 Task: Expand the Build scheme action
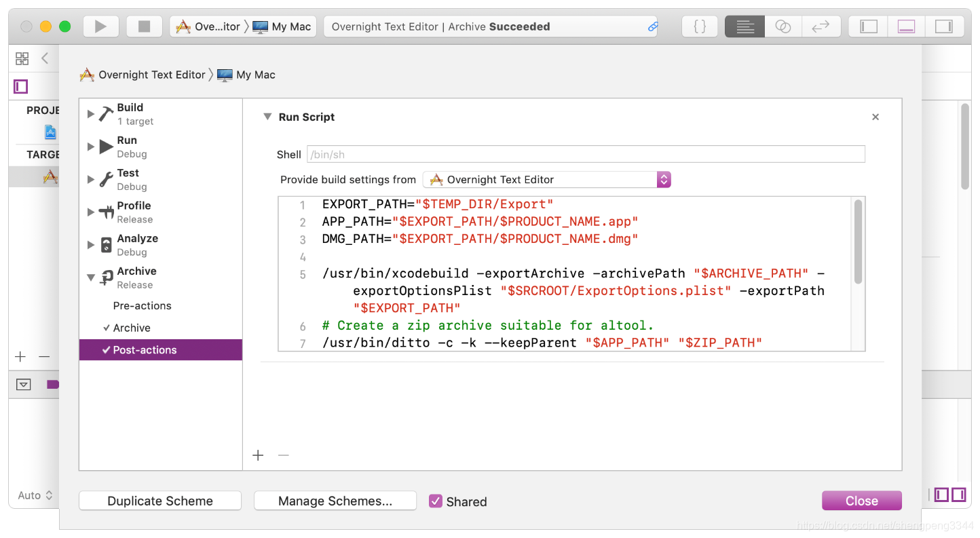click(91, 114)
